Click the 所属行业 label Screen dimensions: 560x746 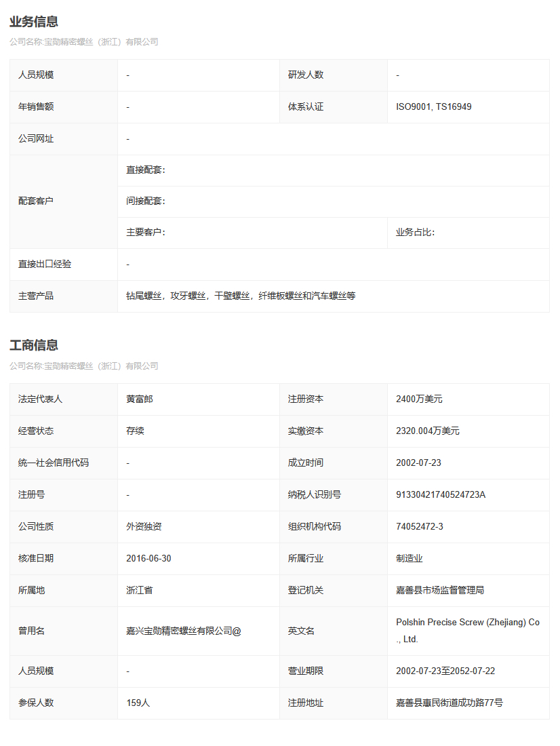pyautogui.click(x=306, y=559)
